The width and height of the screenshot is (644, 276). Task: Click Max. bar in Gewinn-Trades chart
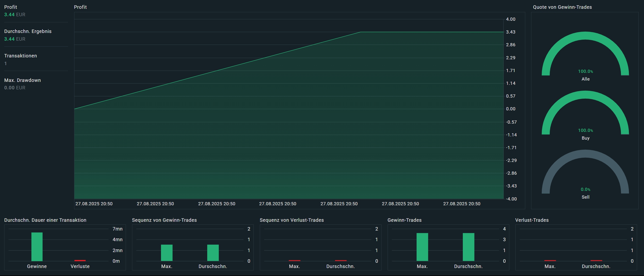422,247
